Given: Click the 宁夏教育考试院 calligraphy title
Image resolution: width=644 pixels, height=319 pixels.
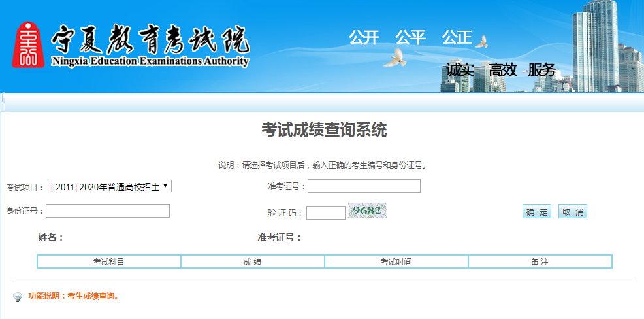Looking at the screenshot, I should click(x=150, y=41).
